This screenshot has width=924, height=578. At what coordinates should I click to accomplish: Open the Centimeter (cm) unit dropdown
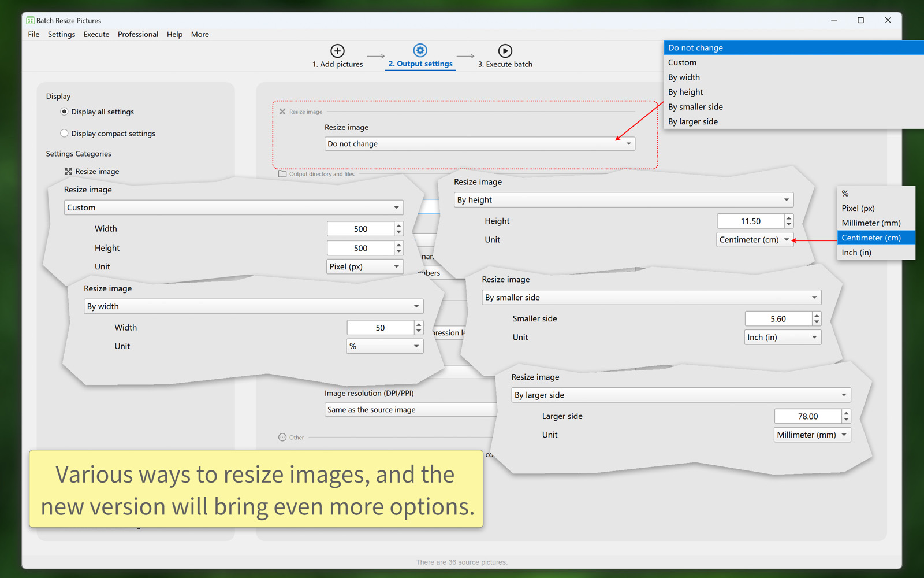pos(755,239)
